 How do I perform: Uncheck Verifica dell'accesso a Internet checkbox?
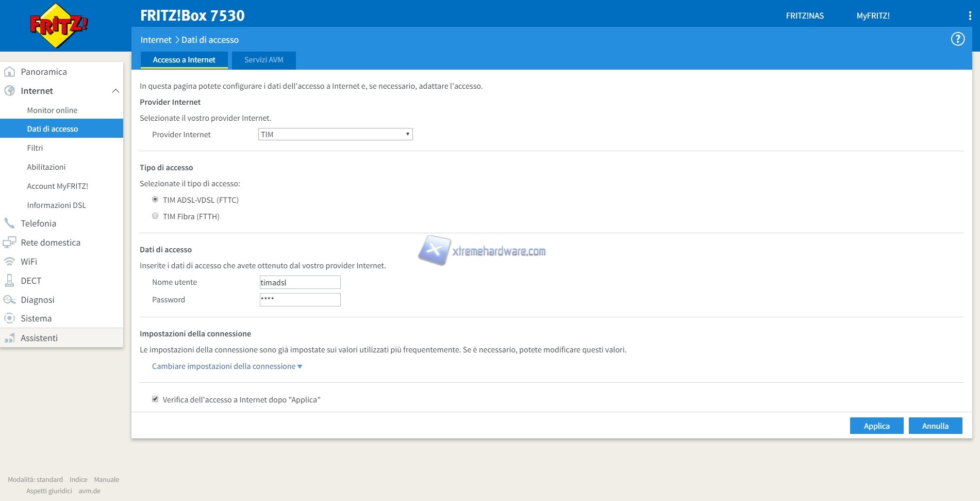click(155, 399)
